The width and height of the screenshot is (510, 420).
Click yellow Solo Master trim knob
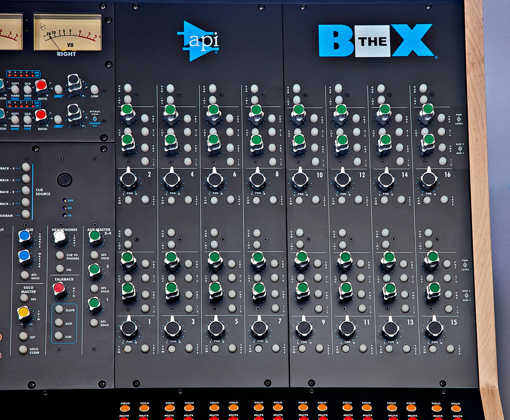click(24, 312)
